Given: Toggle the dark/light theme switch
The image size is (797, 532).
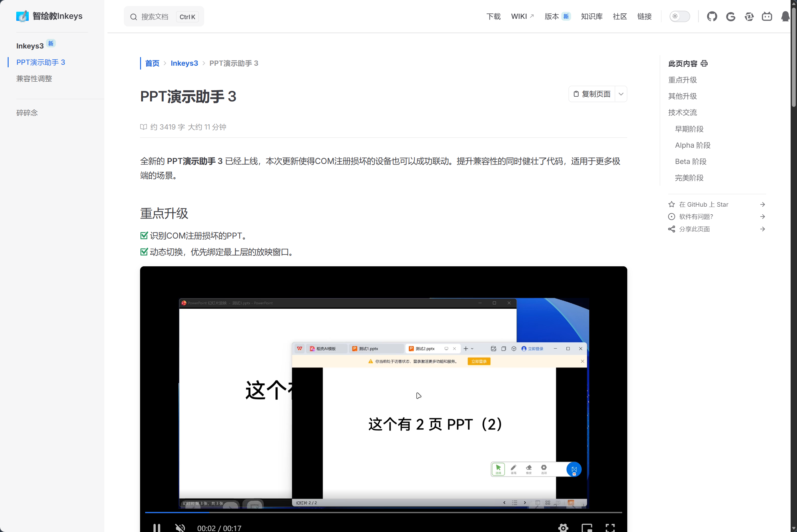Looking at the screenshot, I should (x=680, y=16).
